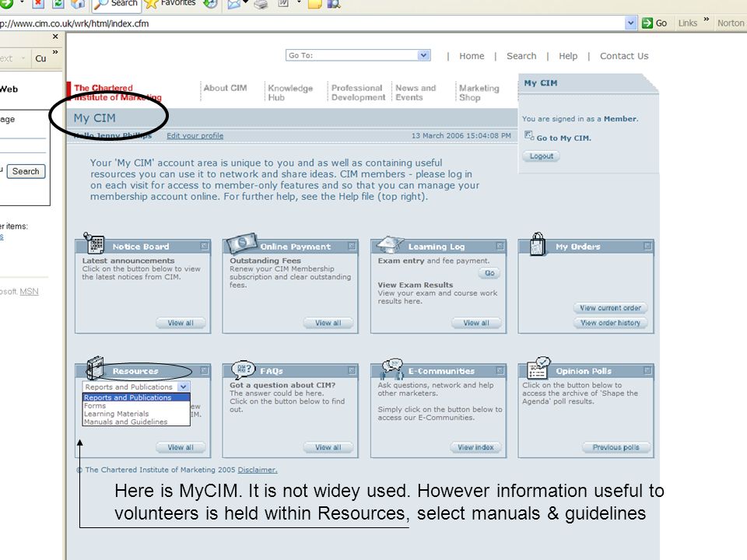The height and width of the screenshot is (560, 747).
Task: Click the View current order button
Action: pyautogui.click(x=610, y=308)
